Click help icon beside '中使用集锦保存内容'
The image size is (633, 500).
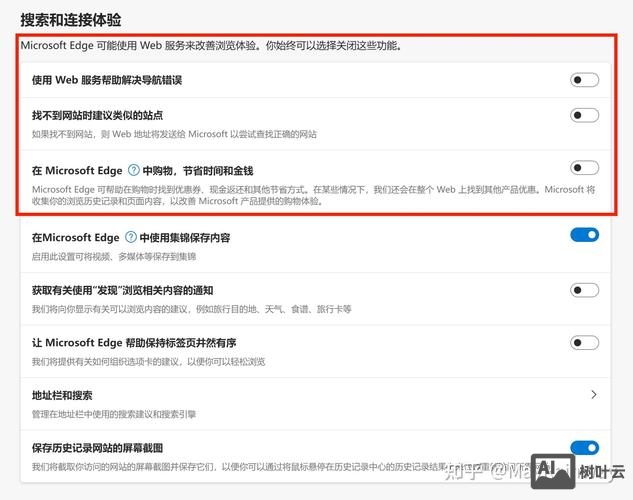pyautogui.click(x=131, y=237)
